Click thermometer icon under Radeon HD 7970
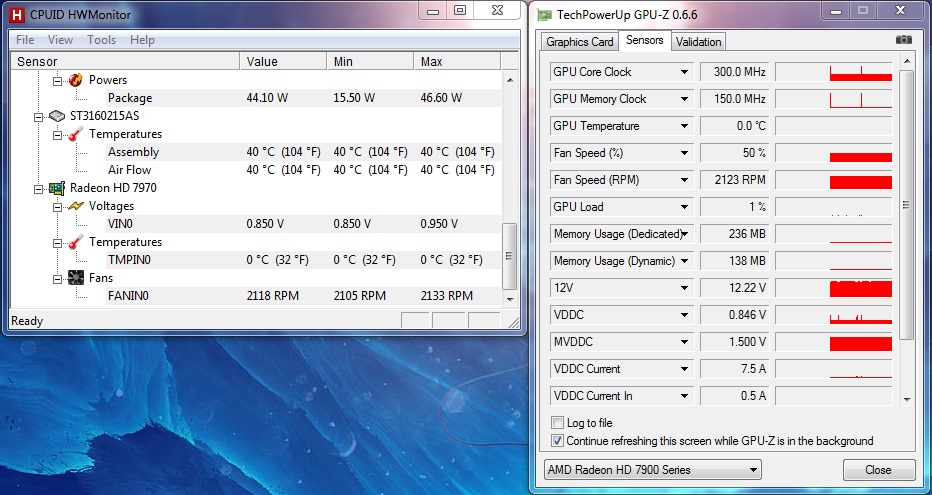 (75, 242)
